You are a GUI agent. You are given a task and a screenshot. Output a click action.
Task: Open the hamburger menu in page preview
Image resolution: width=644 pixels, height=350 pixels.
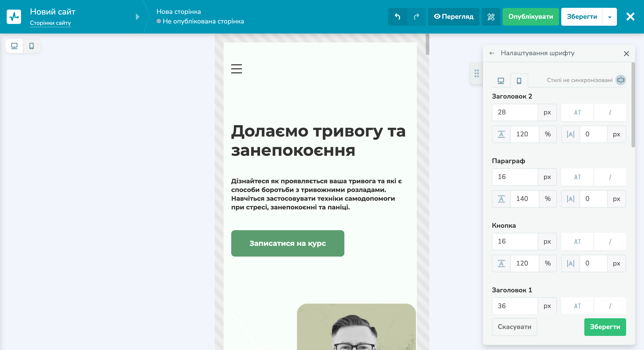tap(237, 69)
